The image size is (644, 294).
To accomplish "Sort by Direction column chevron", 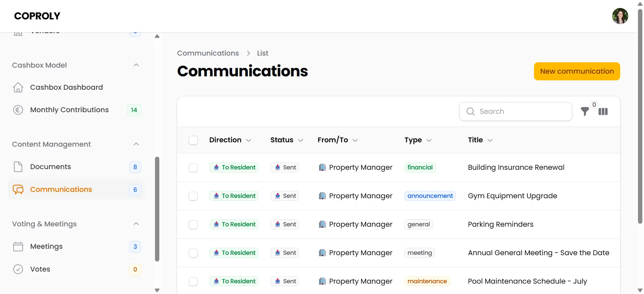I will (x=249, y=140).
